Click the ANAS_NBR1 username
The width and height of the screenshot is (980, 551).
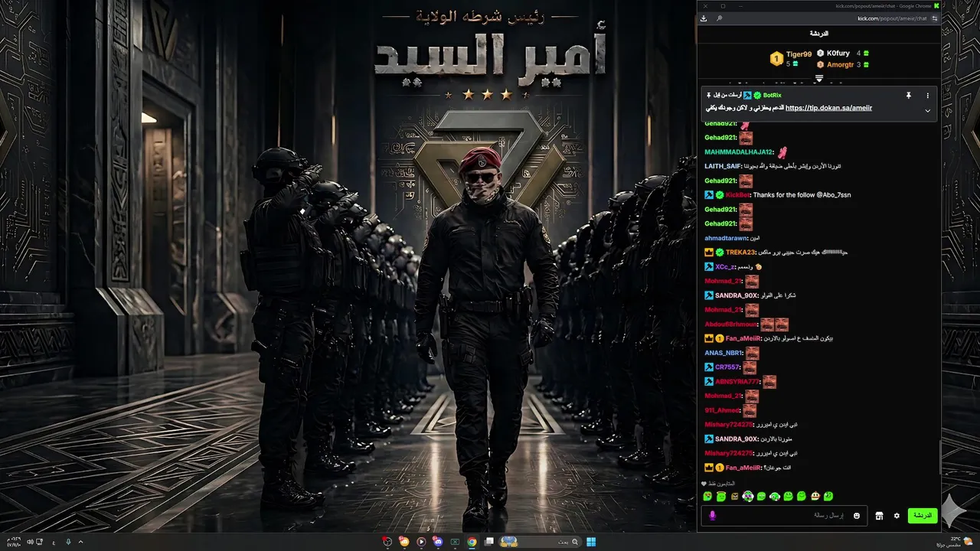[724, 353]
